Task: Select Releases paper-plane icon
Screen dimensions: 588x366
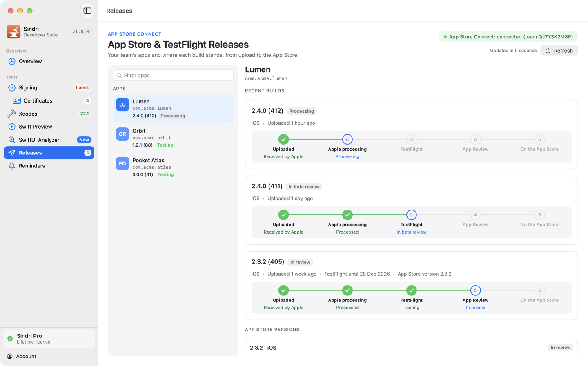Action: tap(12, 153)
